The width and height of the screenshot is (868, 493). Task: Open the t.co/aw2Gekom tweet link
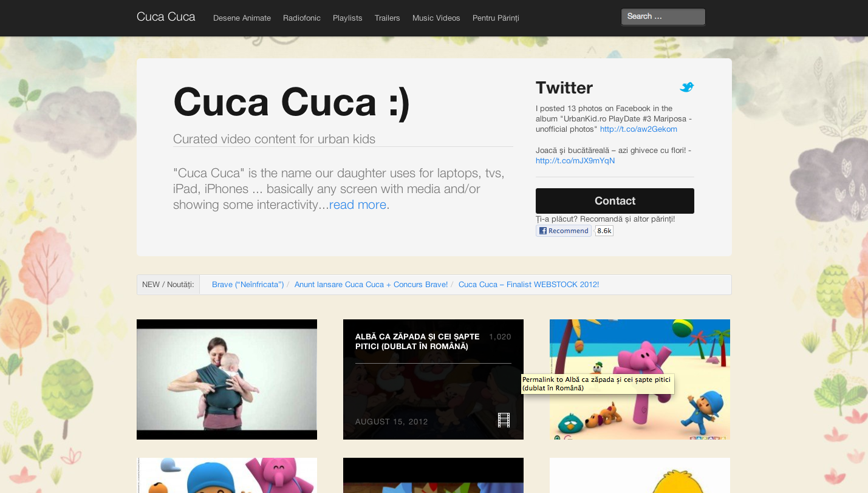[x=638, y=129]
